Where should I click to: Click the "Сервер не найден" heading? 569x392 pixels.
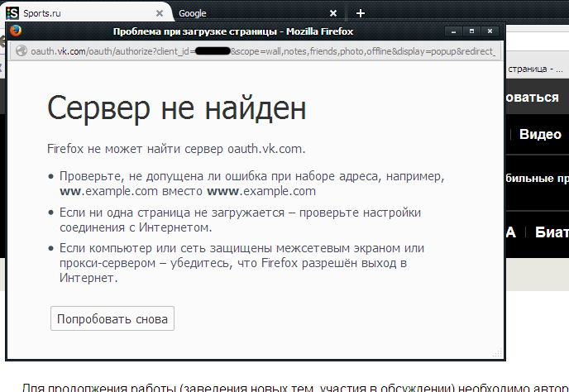click(x=176, y=108)
